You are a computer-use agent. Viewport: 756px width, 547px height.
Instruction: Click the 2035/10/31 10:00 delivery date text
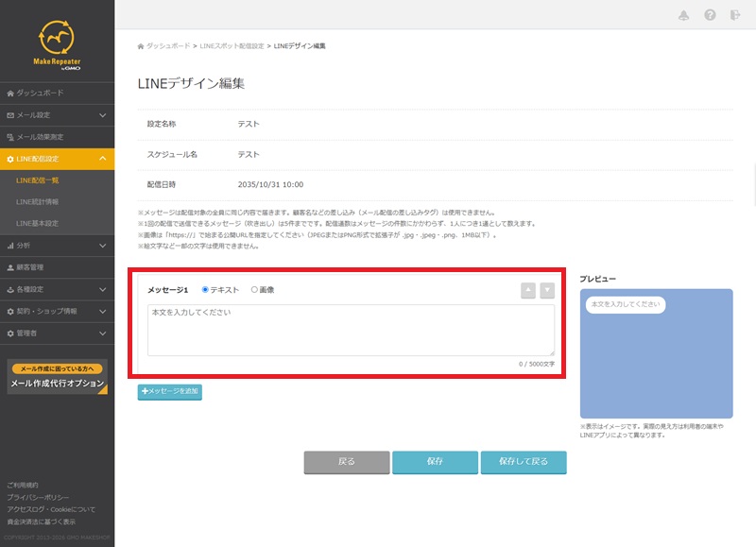click(x=270, y=184)
